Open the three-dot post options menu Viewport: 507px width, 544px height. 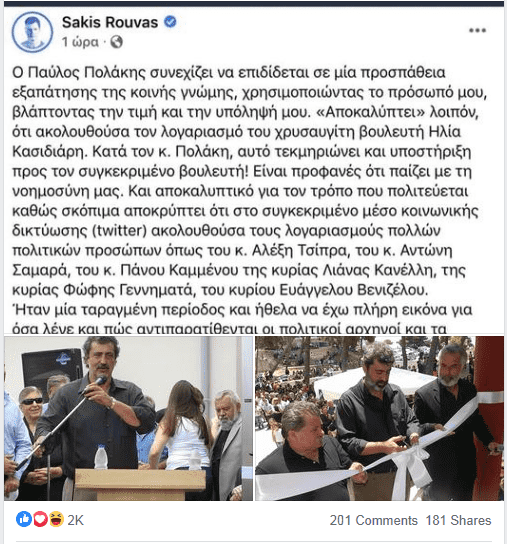[477, 31]
